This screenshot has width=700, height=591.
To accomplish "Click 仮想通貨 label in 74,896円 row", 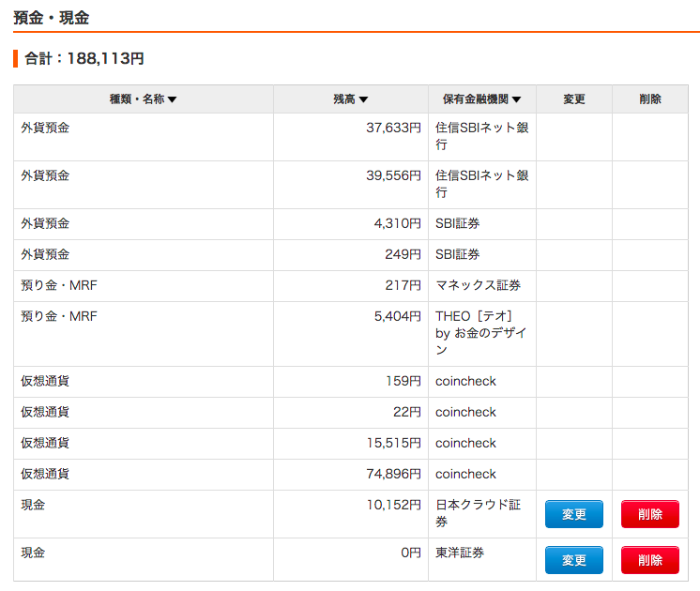I will point(45,474).
